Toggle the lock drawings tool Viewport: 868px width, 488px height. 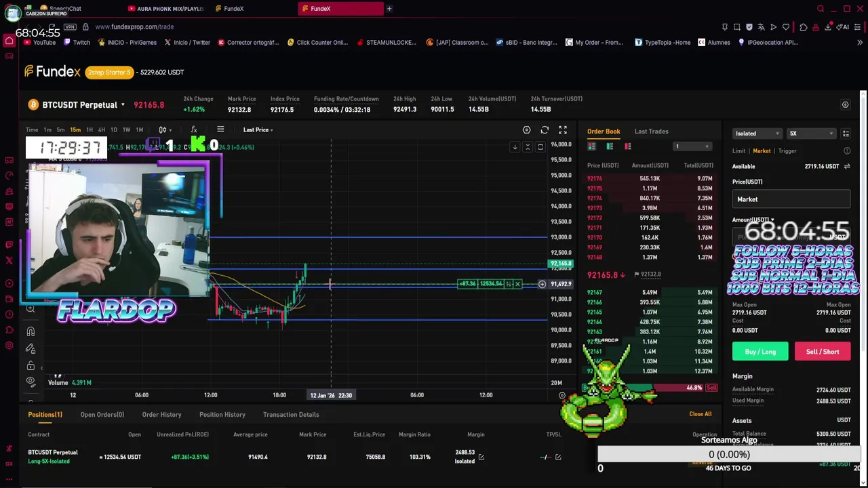click(31, 365)
